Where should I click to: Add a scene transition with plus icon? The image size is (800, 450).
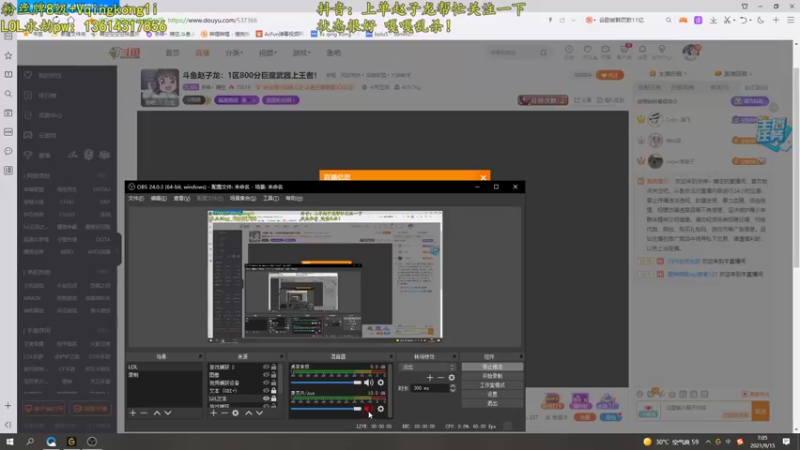(x=430, y=378)
